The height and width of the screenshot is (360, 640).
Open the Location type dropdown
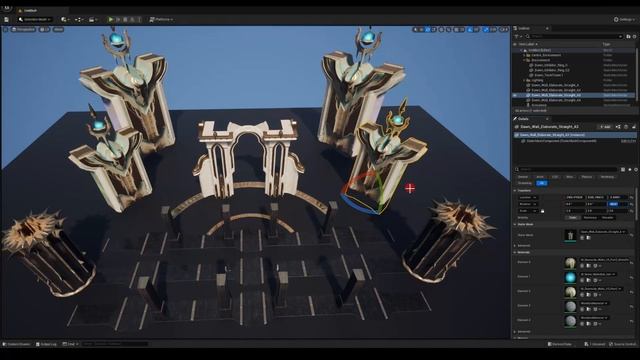pyautogui.click(x=528, y=198)
